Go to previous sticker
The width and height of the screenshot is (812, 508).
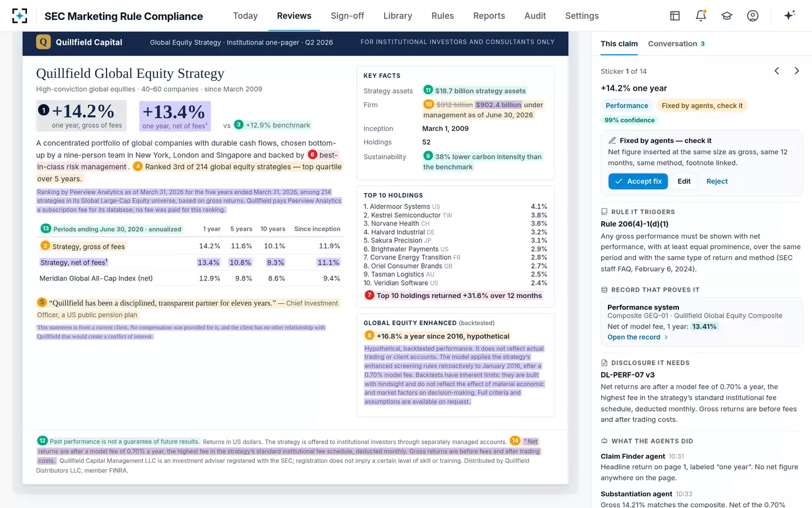[776, 71]
